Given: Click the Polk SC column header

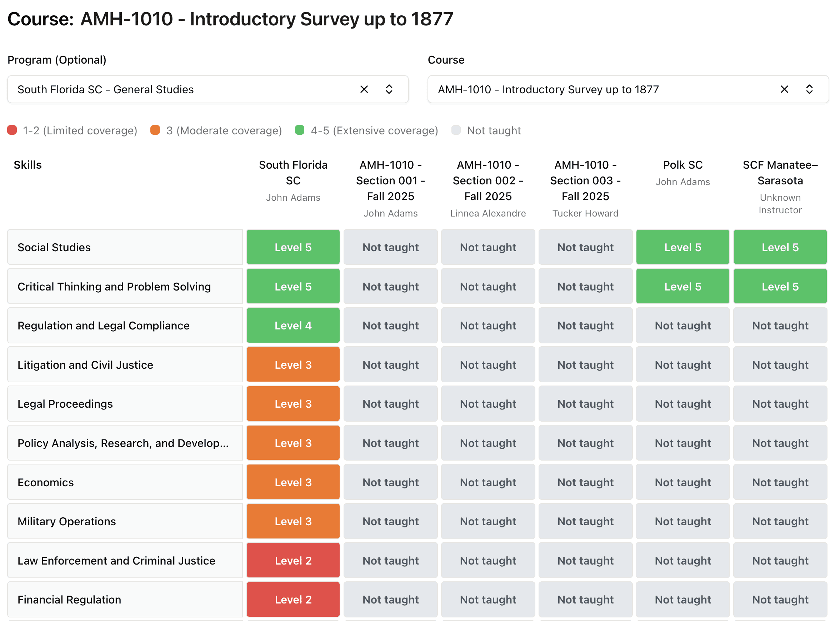Looking at the screenshot, I should 682,165.
